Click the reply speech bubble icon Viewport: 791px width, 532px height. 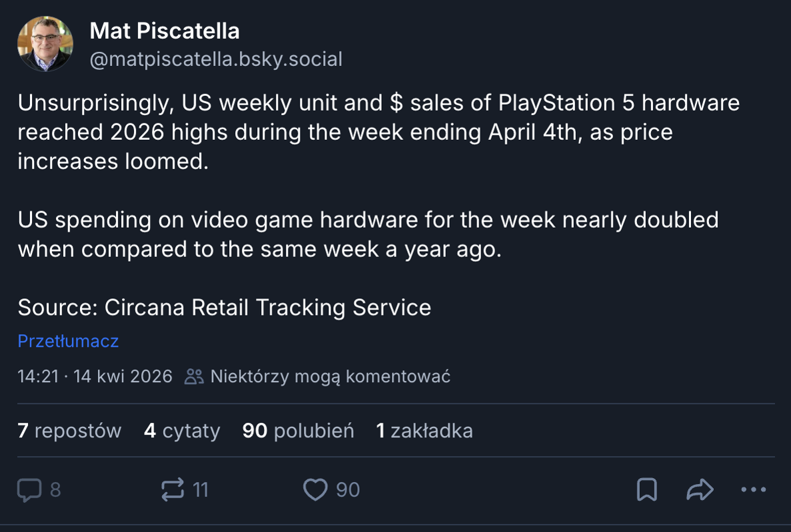(x=30, y=491)
